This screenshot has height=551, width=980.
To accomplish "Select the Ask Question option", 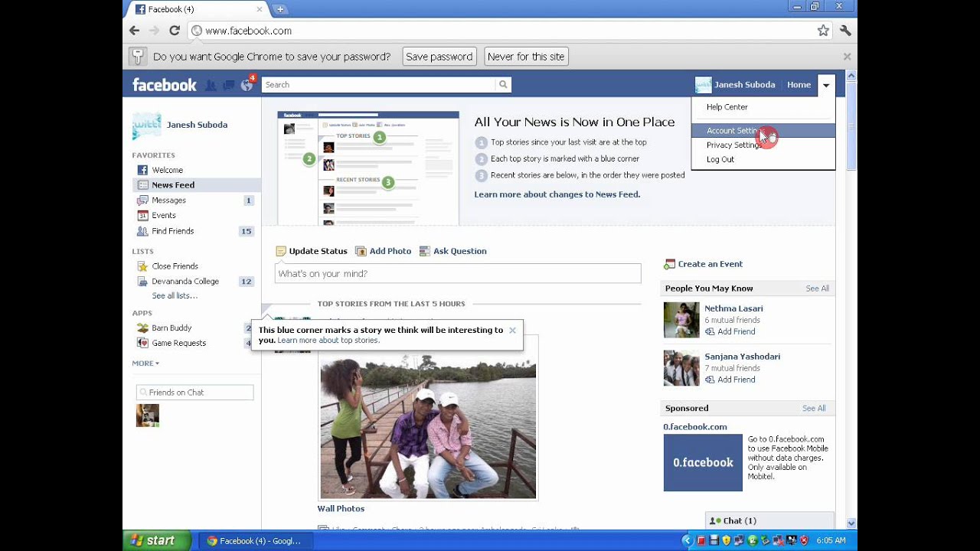I will tap(453, 251).
